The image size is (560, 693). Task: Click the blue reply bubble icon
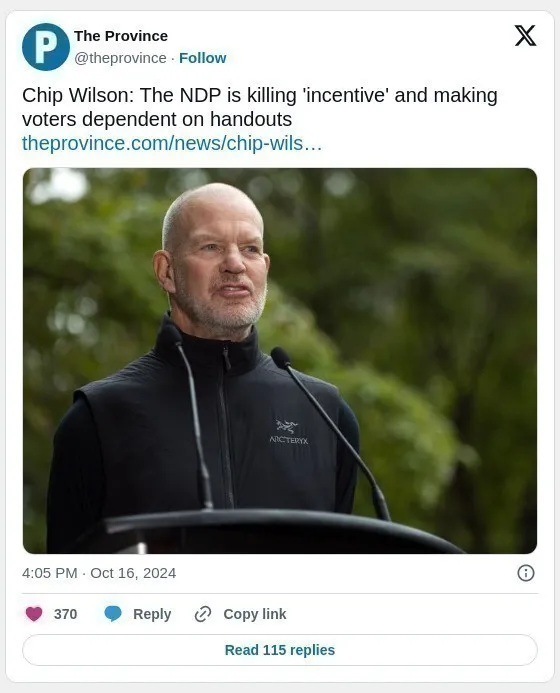point(113,613)
